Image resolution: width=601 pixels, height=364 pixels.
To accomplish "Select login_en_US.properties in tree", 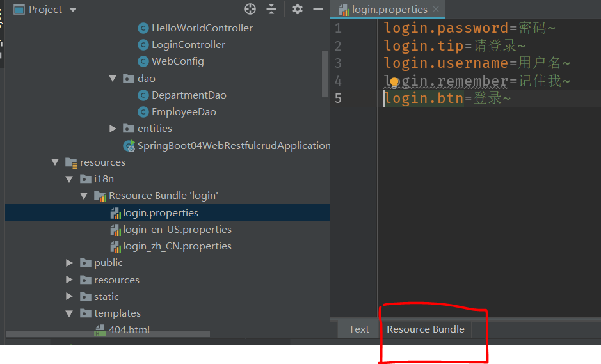I will (177, 230).
